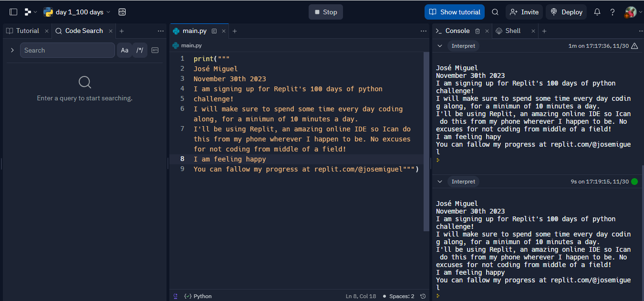Click the book icon on the Tutorial tab
This screenshot has height=301, width=644.
[x=10, y=31]
